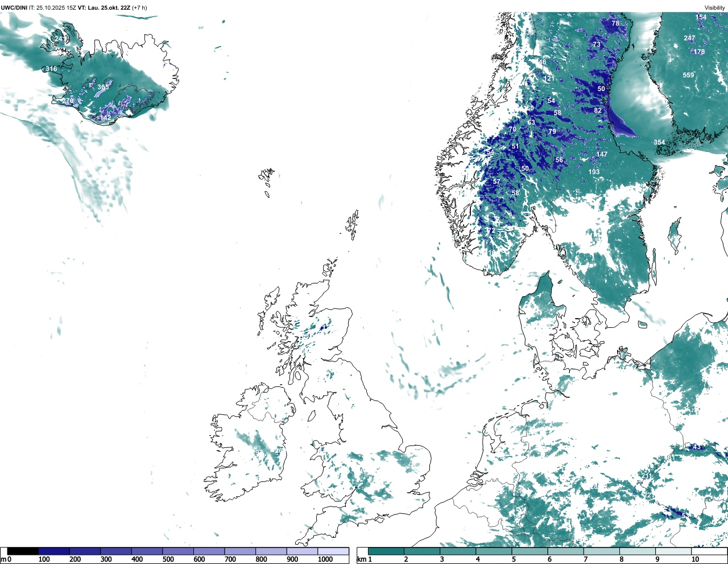Select the 9–10 km lightest teal swatch
The image size is (728, 564).
[673, 551]
